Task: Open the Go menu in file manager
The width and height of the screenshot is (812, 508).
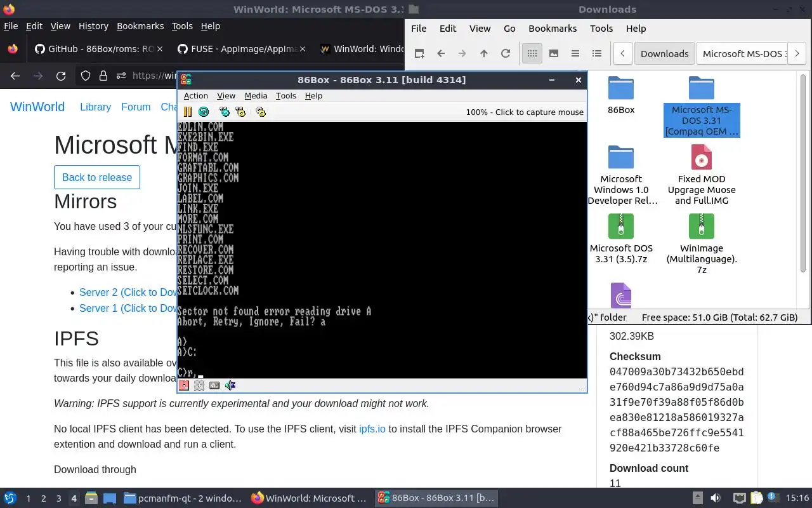Action: [x=509, y=28]
